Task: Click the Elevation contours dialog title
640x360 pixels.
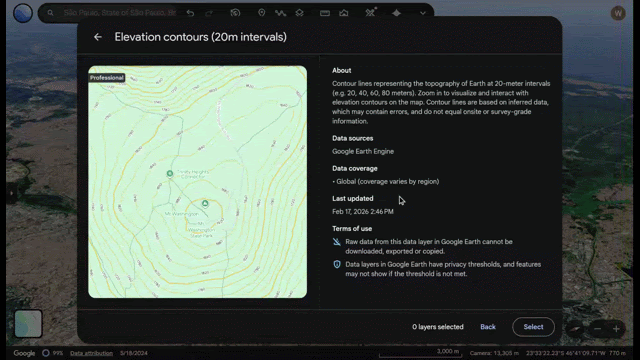Action: pyautogui.click(x=200, y=37)
